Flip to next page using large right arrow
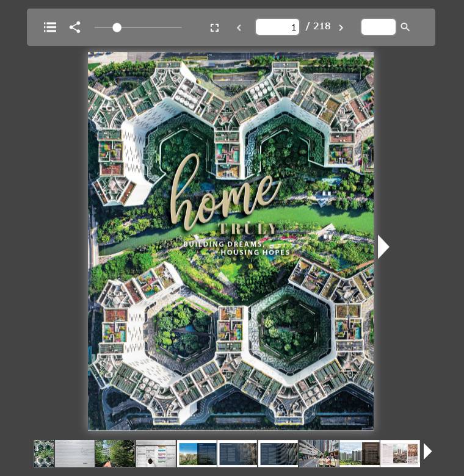The image size is (464, 476). click(x=383, y=247)
